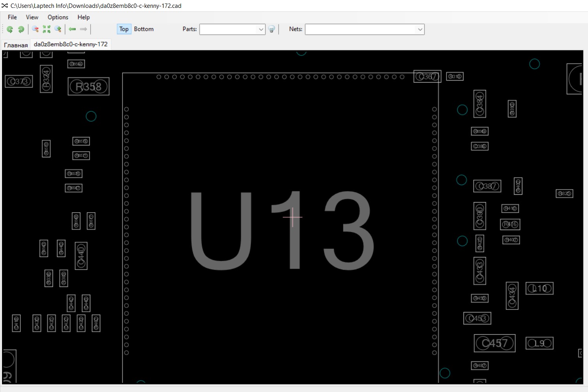Image resolution: width=588 pixels, height=392 pixels.
Task: Open the Help menu
Action: point(84,17)
